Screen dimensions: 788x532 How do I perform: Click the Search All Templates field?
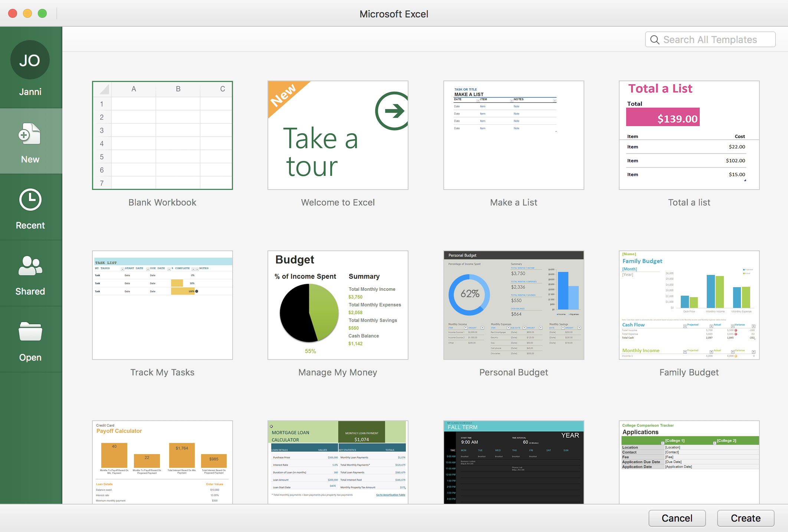710,39
